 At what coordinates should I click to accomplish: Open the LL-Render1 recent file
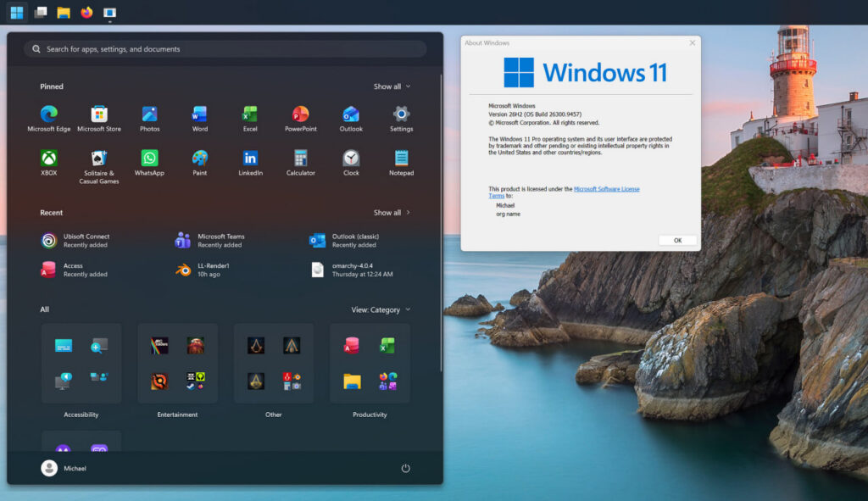202,270
